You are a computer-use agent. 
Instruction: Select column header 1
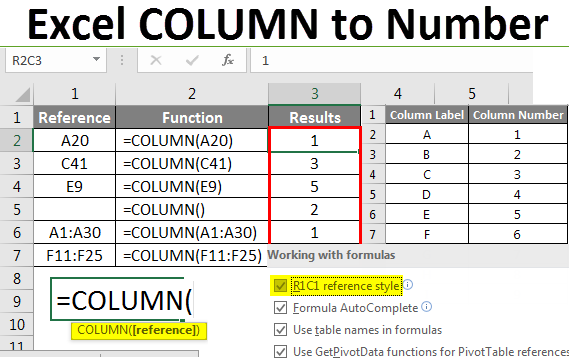(75, 94)
